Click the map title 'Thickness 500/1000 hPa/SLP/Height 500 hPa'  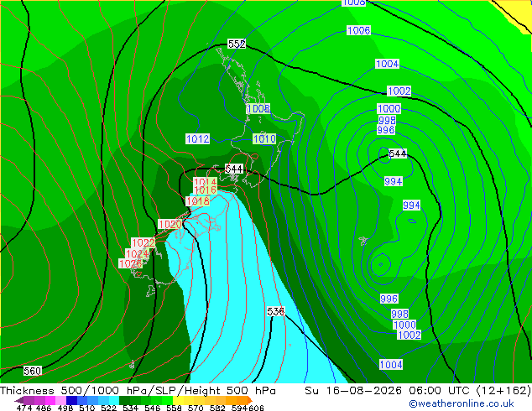click(138, 391)
